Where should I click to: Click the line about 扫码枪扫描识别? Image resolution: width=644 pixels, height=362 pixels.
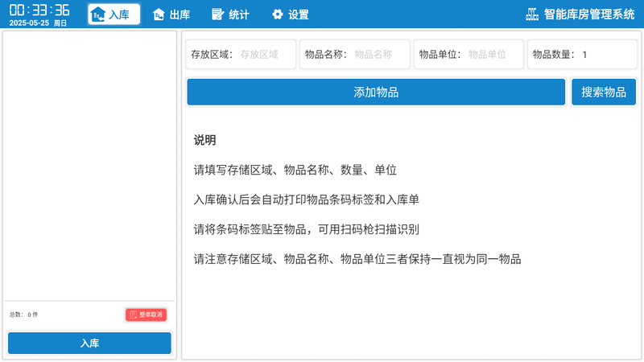(306, 229)
